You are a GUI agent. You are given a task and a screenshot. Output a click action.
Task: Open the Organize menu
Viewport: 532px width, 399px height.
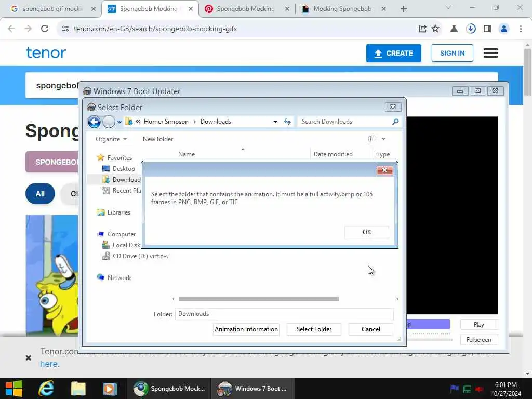tap(111, 139)
